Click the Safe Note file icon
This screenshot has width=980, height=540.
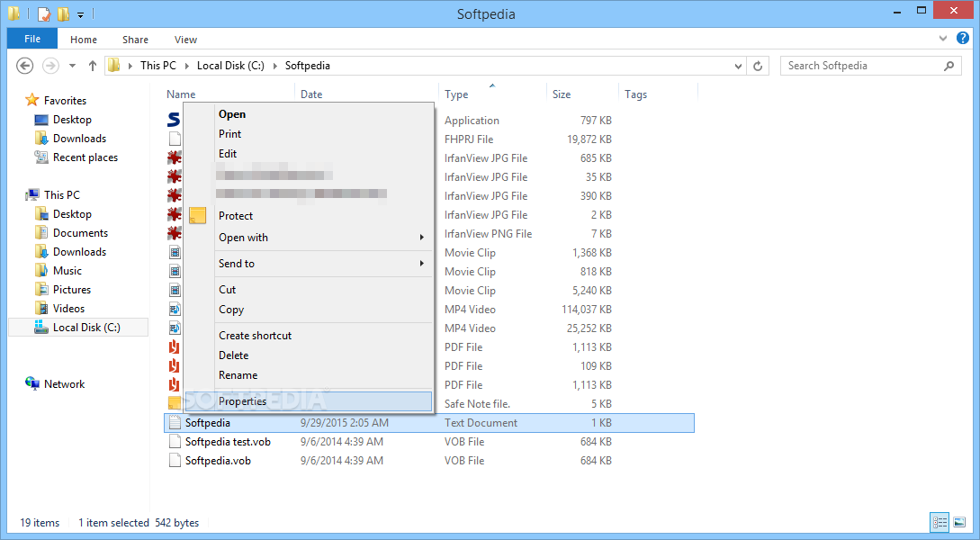click(174, 403)
